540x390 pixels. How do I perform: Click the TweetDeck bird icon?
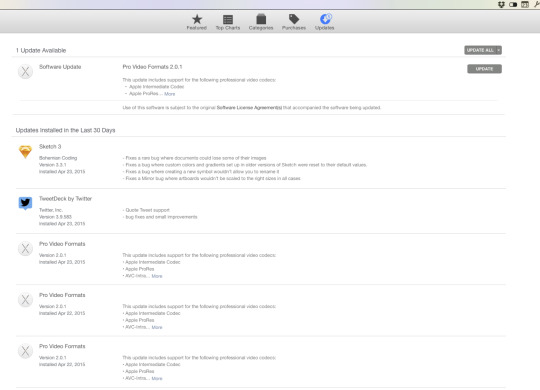point(25,203)
